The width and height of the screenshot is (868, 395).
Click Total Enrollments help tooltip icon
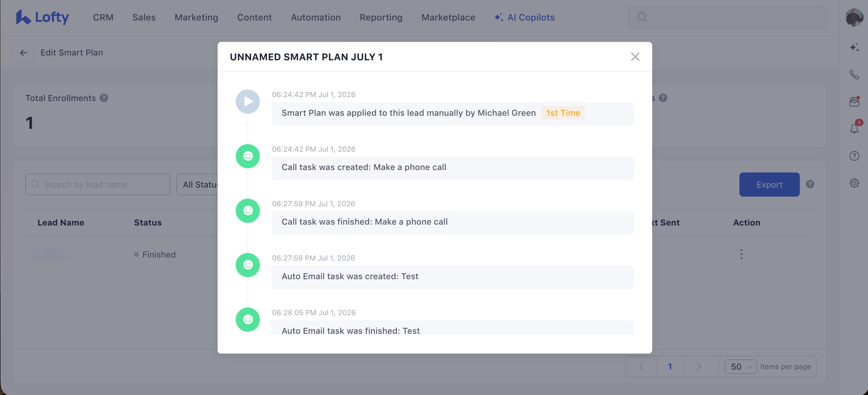coord(104,98)
